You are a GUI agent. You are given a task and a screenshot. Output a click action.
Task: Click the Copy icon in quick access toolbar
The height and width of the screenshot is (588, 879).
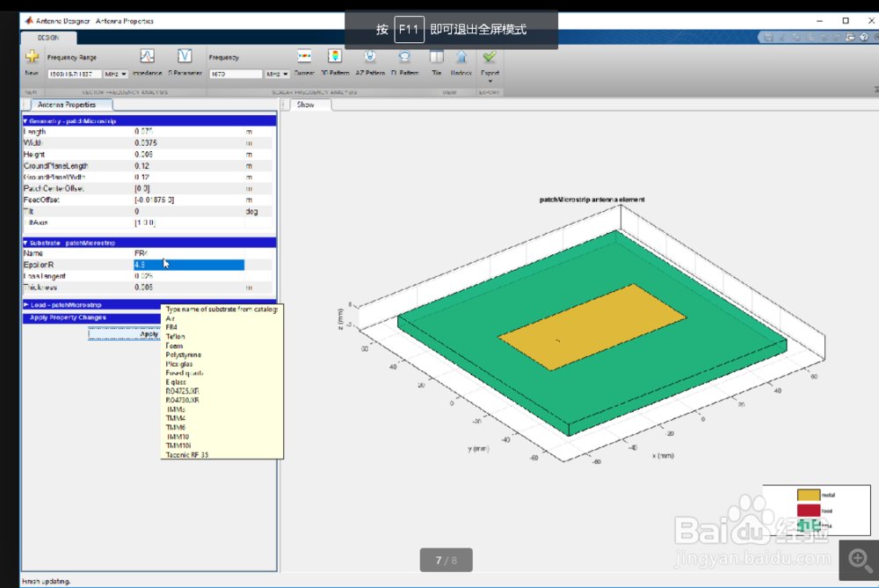(796, 38)
